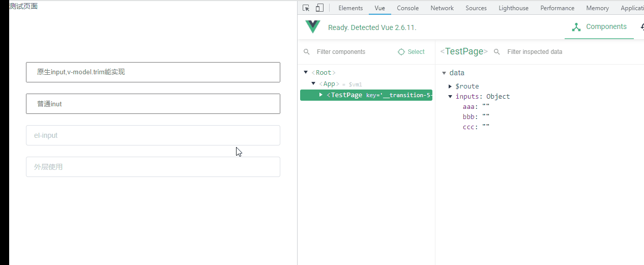Activate the inspect element picker icon
The image size is (644, 265).
click(x=306, y=8)
